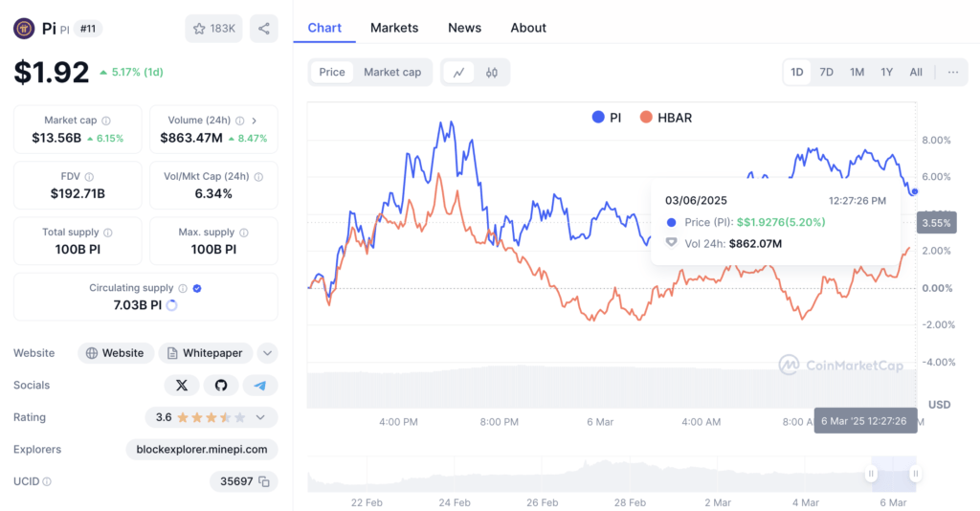This screenshot has height=511, width=980.
Task: Open the GitHub social link
Action: tap(221, 386)
